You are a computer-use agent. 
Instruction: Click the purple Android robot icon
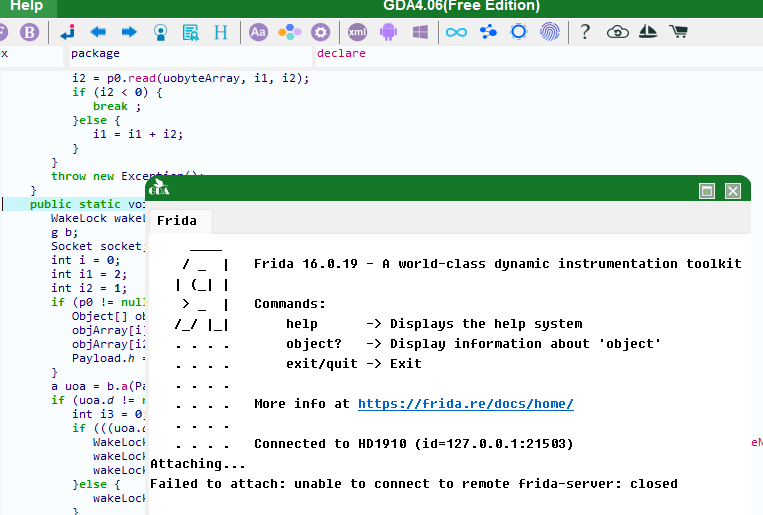pos(388,33)
